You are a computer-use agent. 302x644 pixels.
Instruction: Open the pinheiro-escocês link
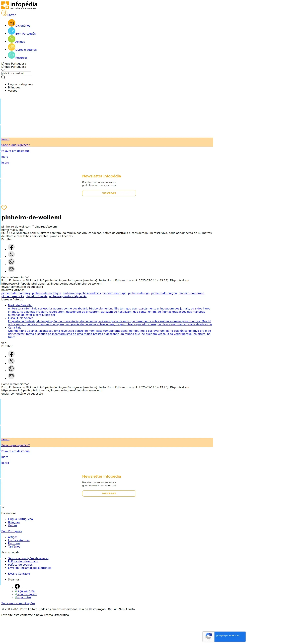(x=13, y=296)
